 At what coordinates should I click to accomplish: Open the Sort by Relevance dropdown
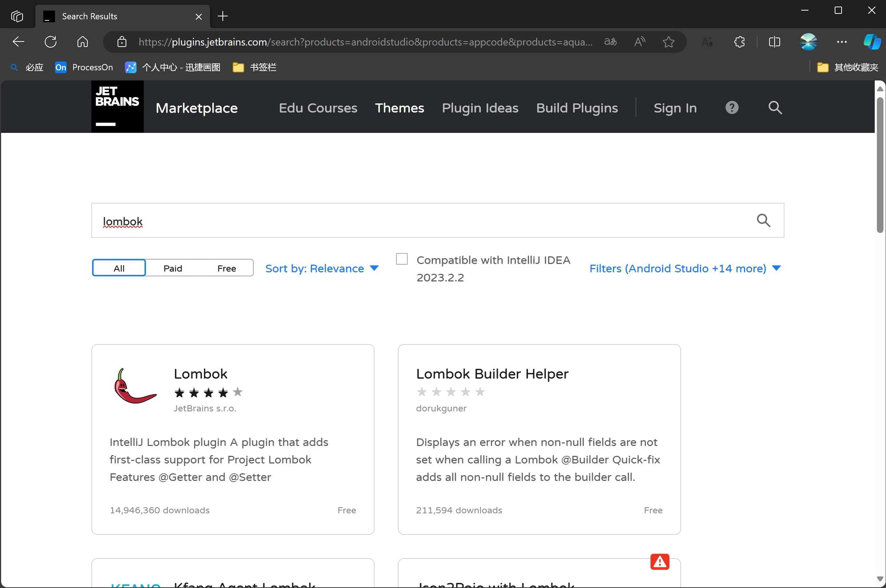coord(322,268)
